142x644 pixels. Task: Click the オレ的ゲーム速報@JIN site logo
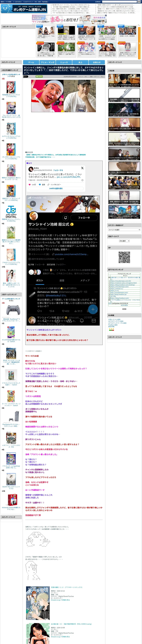pyautogui.click(x=24, y=9)
